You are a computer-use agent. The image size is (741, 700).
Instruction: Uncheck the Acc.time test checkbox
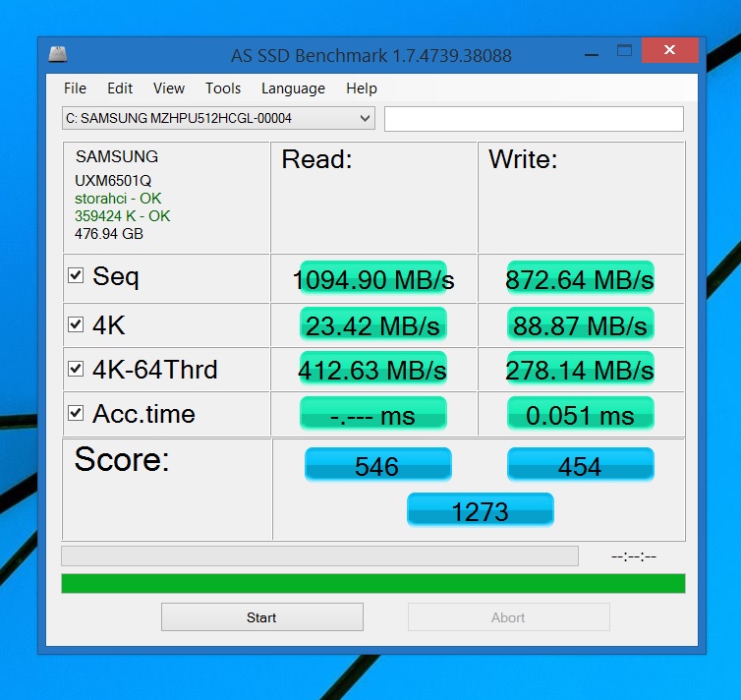[x=76, y=413]
